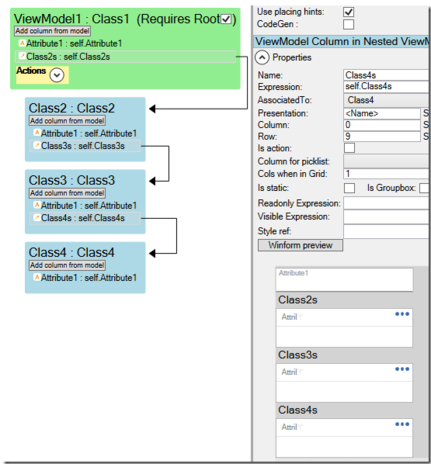431x464 pixels.
Task: Click the Visible Expression field
Action: click(386, 217)
